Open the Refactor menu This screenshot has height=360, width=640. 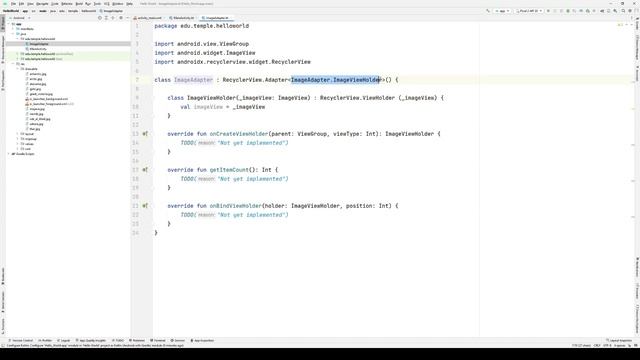tap(67, 4)
